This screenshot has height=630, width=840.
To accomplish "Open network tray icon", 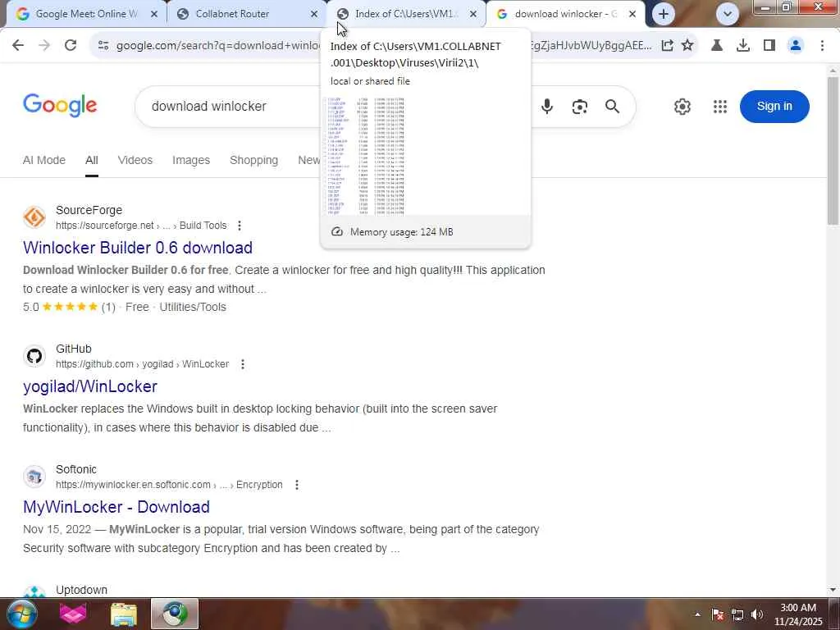I will coord(737,614).
